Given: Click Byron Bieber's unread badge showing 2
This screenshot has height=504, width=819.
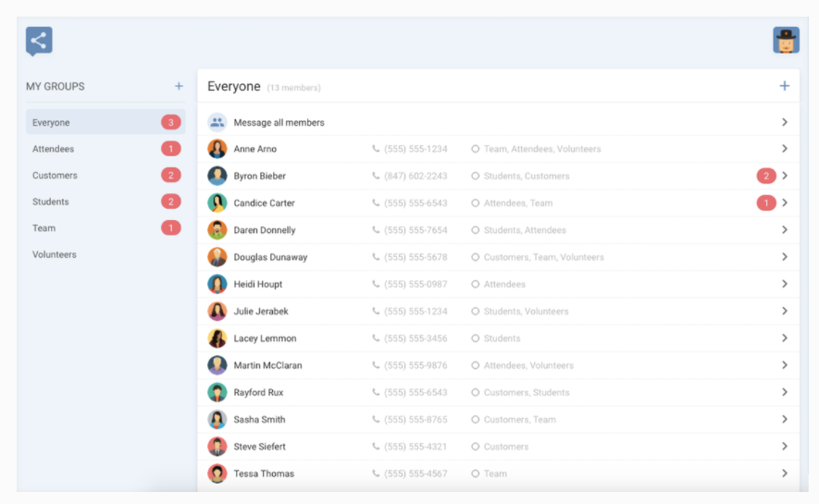Looking at the screenshot, I should (766, 176).
